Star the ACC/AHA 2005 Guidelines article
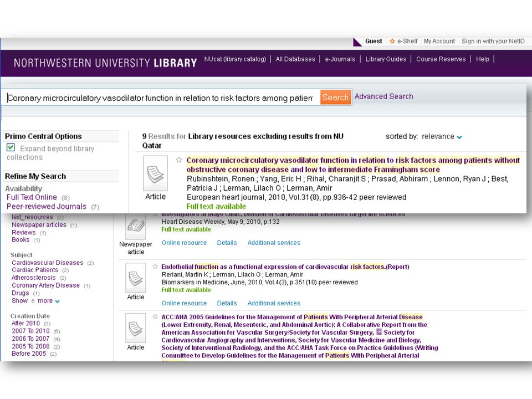The height and width of the screenshot is (399, 532). [155, 316]
